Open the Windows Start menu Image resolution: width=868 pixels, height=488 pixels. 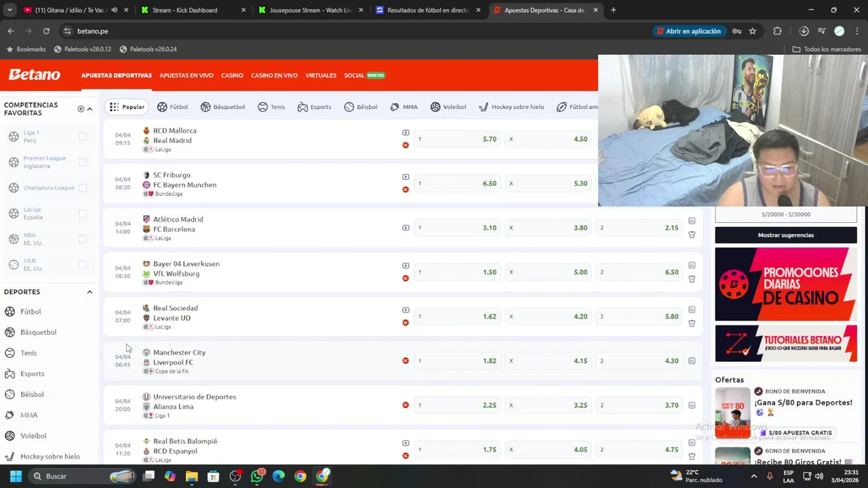pyautogui.click(x=16, y=476)
